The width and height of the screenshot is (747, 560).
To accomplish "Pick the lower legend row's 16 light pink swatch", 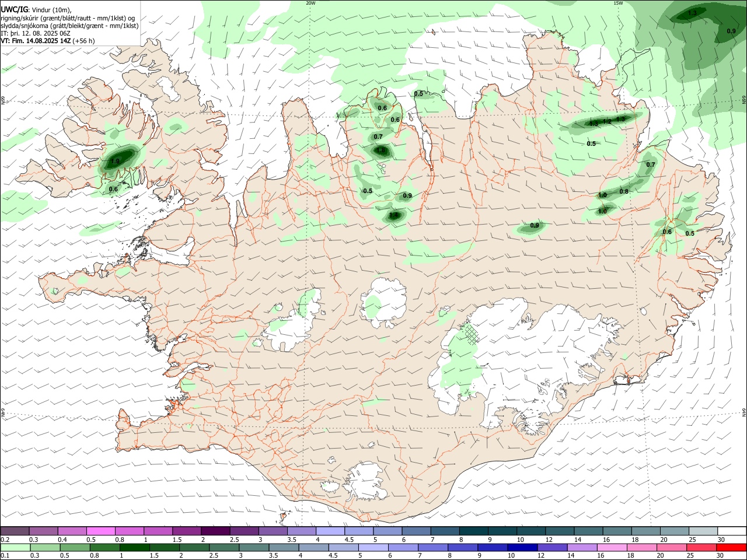I will [x=612, y=547].
